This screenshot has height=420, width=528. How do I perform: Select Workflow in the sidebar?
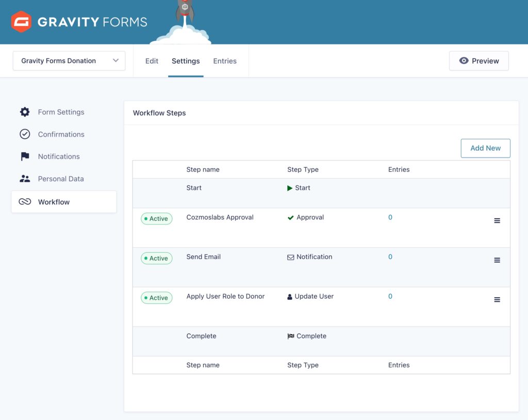pos(64,202)
